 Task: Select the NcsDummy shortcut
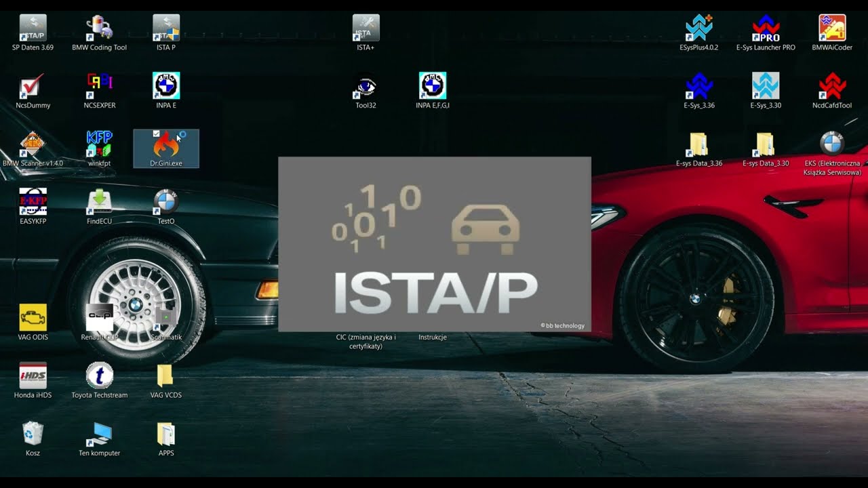coord(33,86)
